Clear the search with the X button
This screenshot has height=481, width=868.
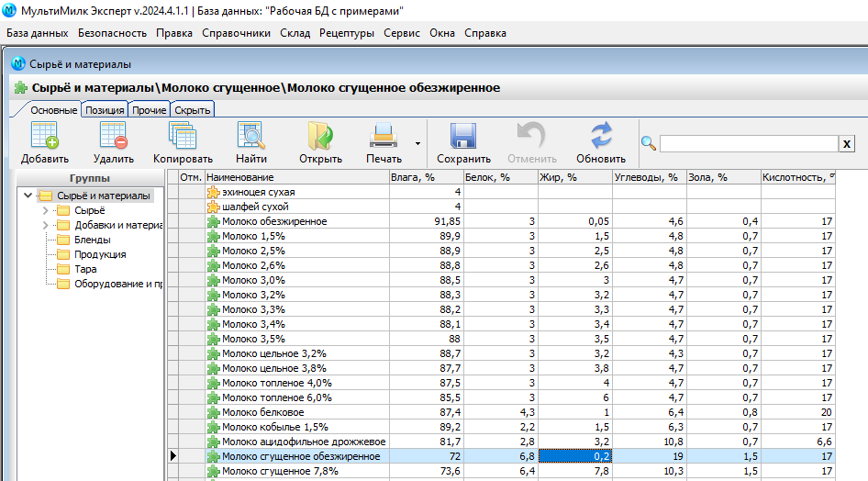coord(847,143)
